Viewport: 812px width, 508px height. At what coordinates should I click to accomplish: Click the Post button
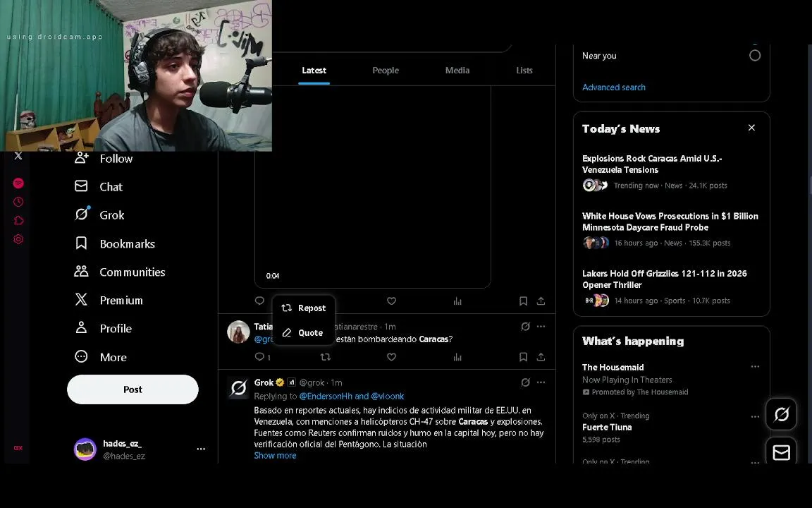[133, 389]
